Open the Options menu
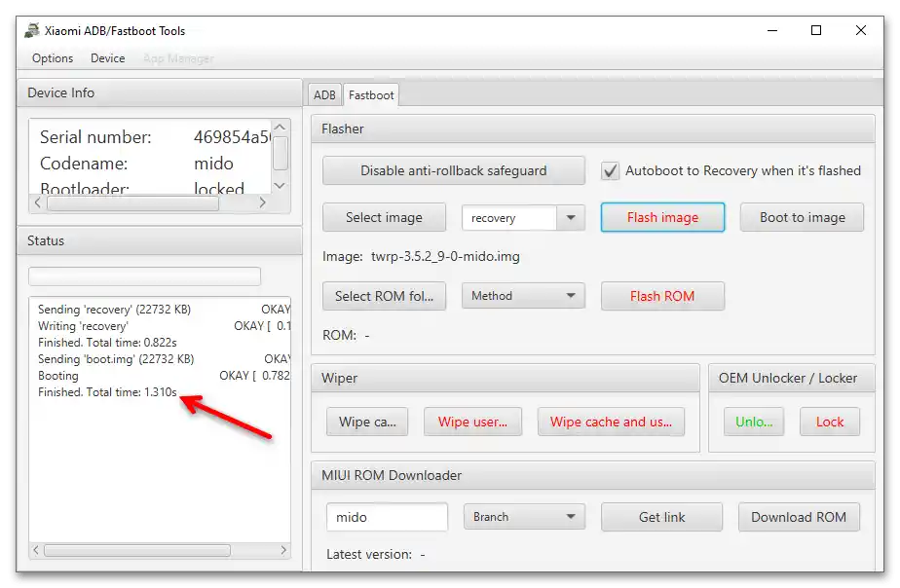 53,58
